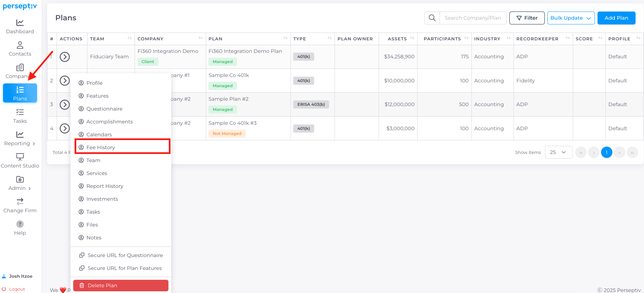
Task: Sort by Company column arrows
Action: click(201, 38)
